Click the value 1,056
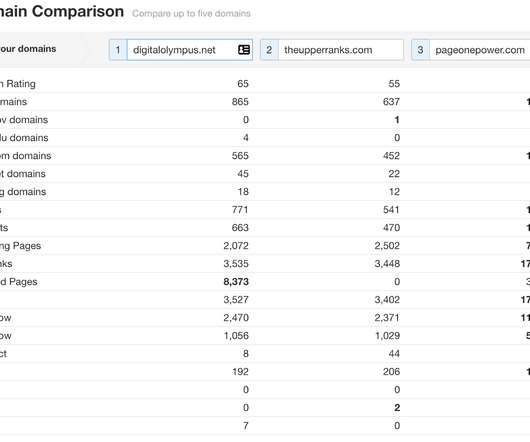Viewport: 530px width, 442px height. point(236,336)
